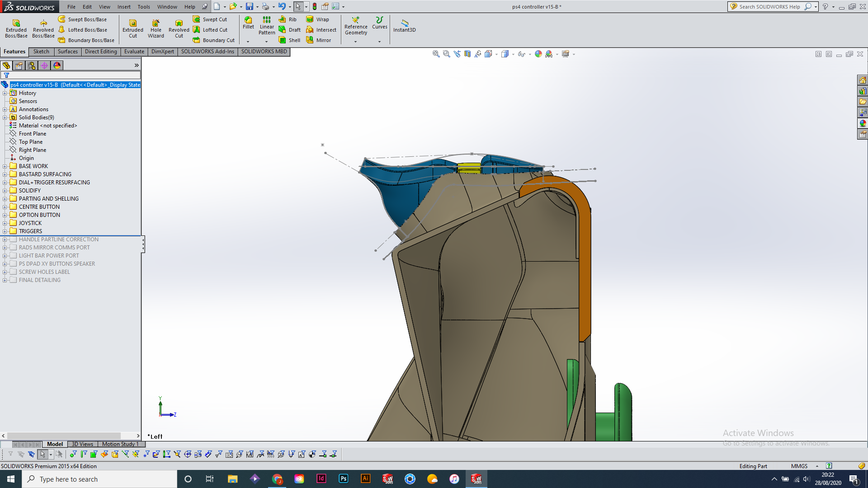This screenshot has width=868, height=488.
Task: Switch to the Surfaces tab
Action: (x=67, y=52)
